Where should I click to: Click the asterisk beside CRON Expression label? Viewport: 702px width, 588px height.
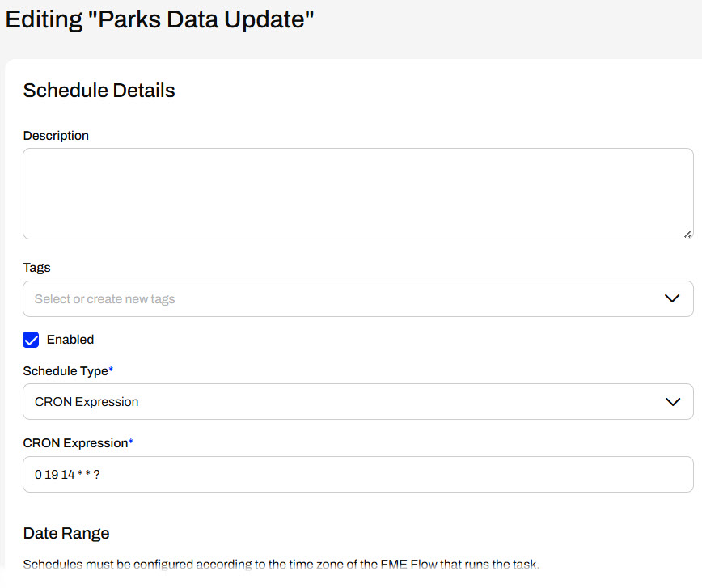click(x=131, y=442)
